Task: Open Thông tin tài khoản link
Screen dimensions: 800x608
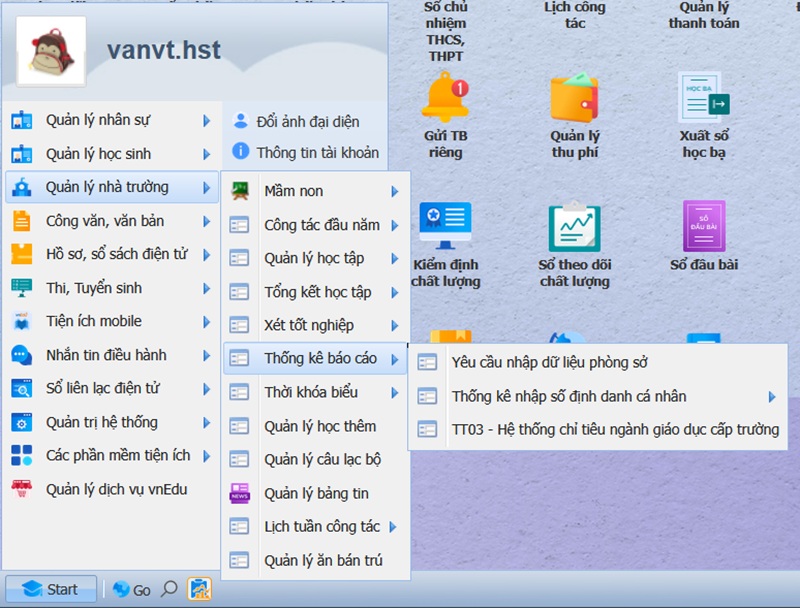Action: pos(317,153)
